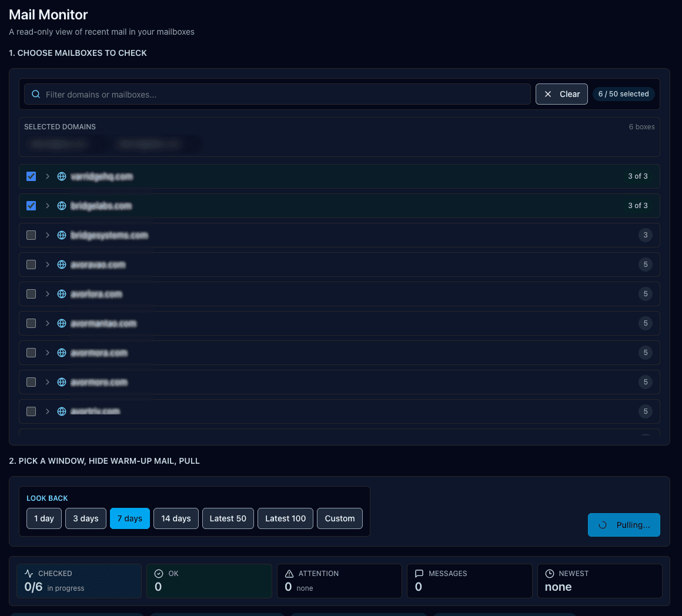This screenshot has height=616, width=682.
Task: Click the CHECKED 0/6 in progress card
Action: coord(79,581)
